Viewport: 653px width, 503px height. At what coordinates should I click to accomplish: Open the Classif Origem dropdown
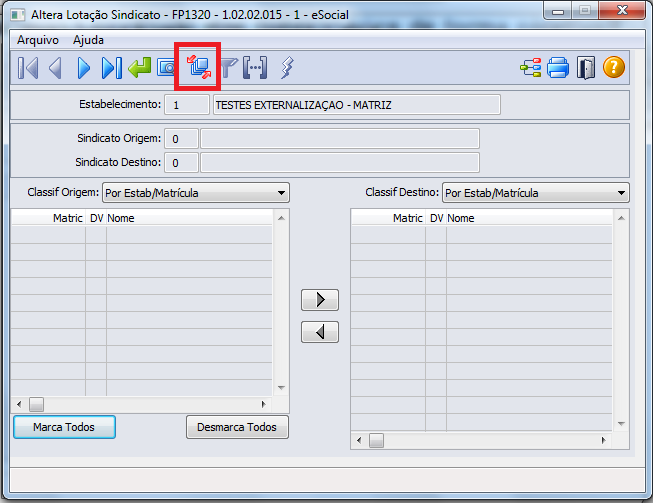(x=196, y=193)
